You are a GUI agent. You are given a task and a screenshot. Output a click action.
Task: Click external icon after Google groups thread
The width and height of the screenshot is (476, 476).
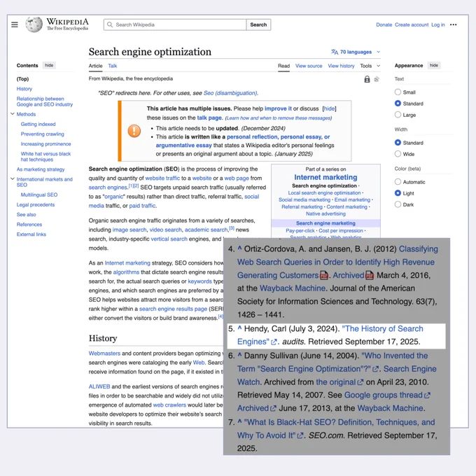click(427, 395)
